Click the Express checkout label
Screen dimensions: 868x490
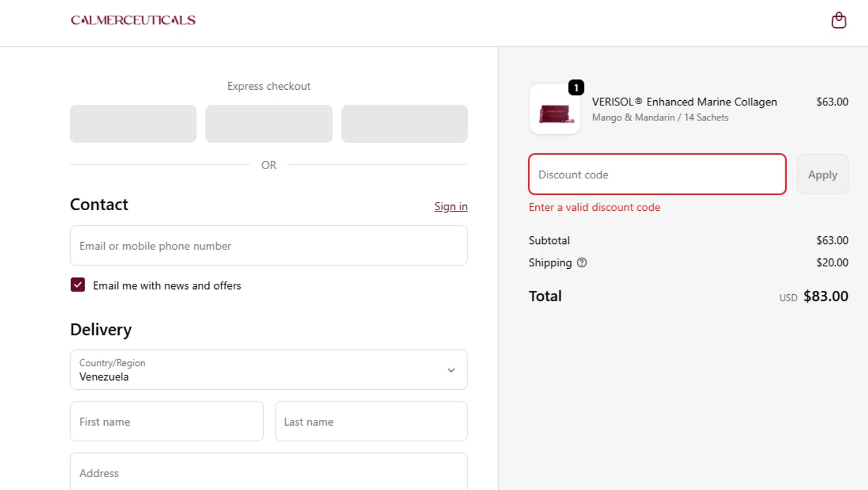[269, 86]
